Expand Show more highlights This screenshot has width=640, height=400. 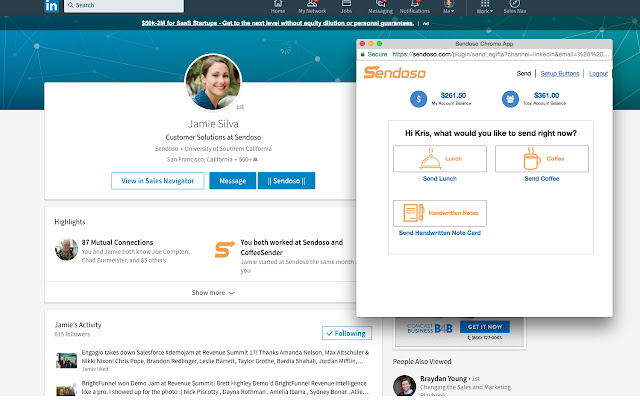(213, 293)
